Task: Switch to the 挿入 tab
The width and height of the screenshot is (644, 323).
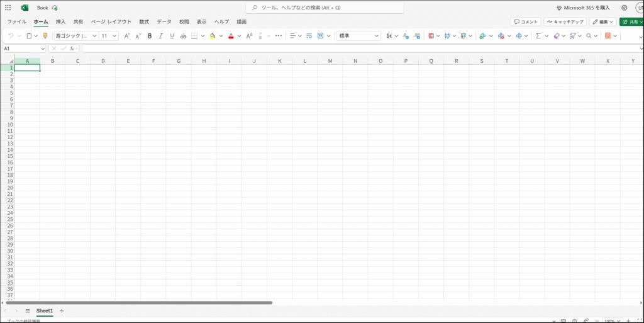Action: 60,21
